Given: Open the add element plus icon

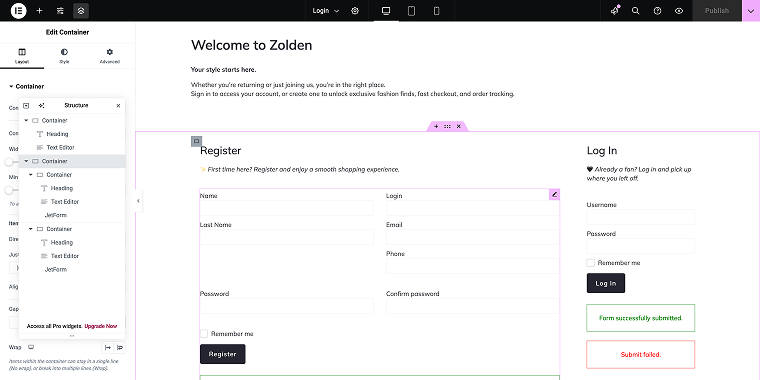Looking at the screenshot, I should (x=40, y=10).
